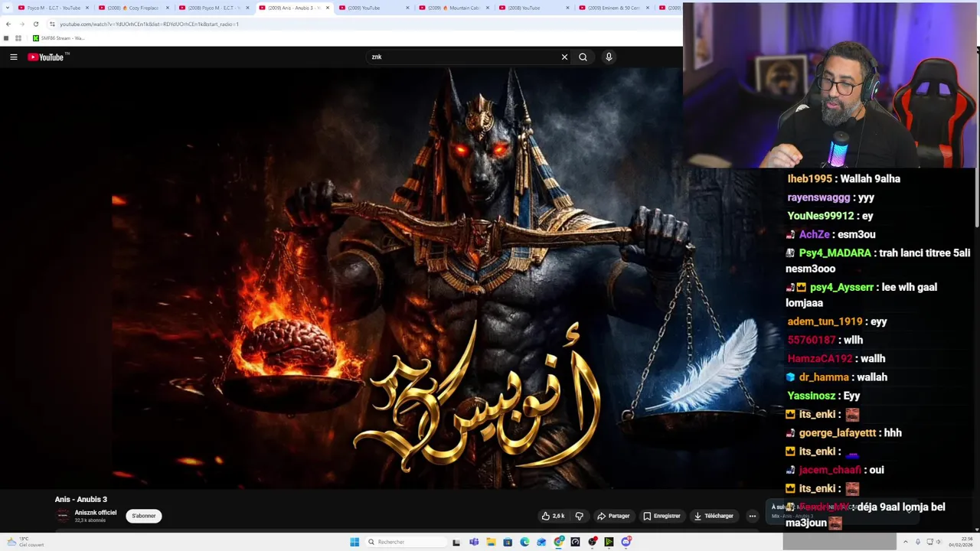This screenshot has width=980, height=551.
Task: Click the search magnifier button
Action: click(583, 57)
